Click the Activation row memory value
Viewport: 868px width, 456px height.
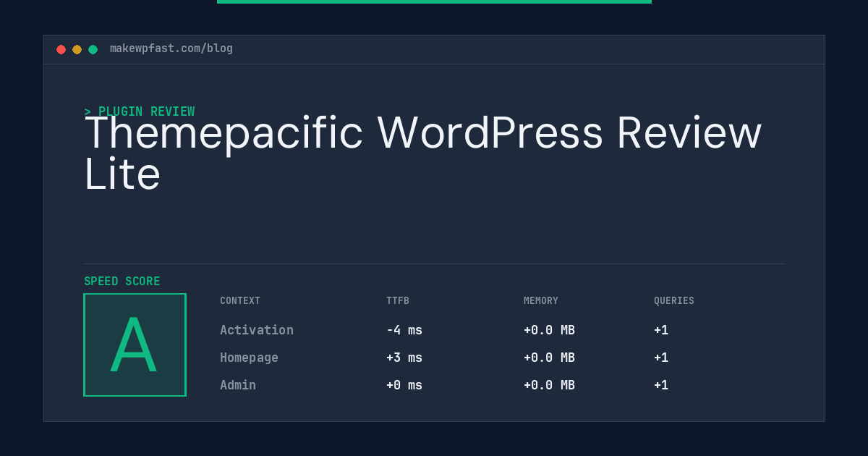coord(549,330)
